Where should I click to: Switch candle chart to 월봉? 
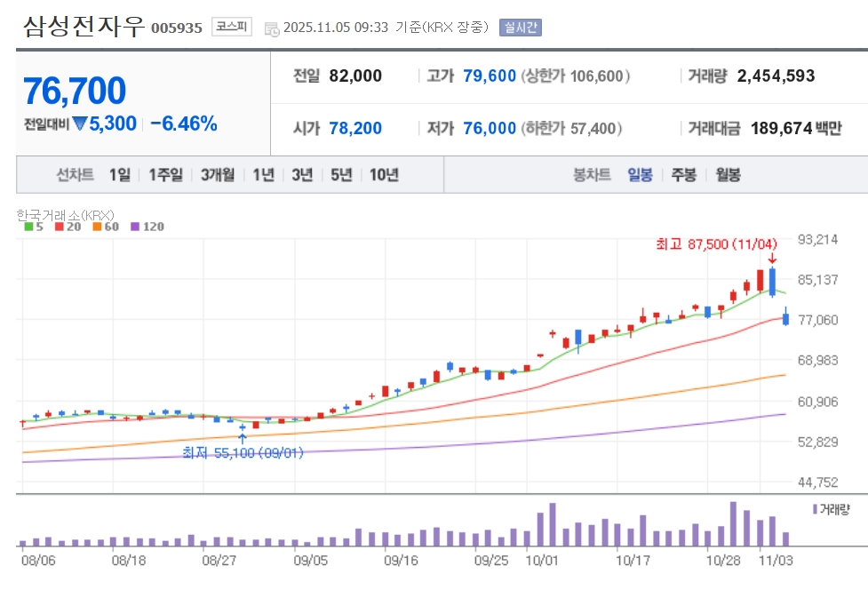pyautogui.click(x=728, y=175)
